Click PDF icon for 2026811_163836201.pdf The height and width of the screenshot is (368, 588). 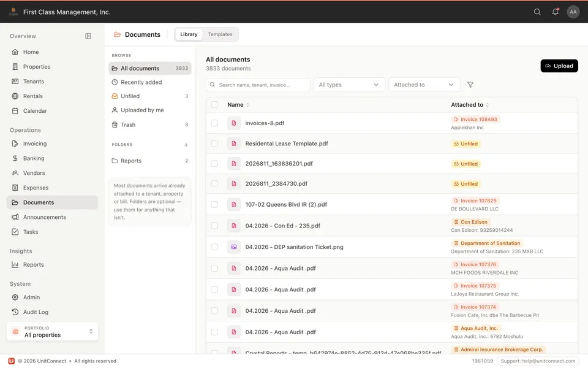click(x=233, y=164)
